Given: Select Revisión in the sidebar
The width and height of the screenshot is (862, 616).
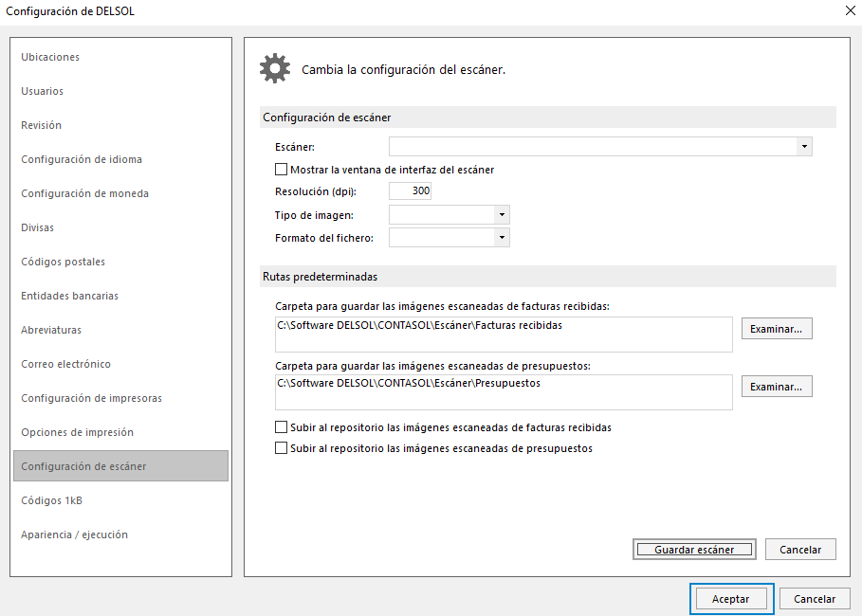Looking at the screenshot, I should pos(41,125).
